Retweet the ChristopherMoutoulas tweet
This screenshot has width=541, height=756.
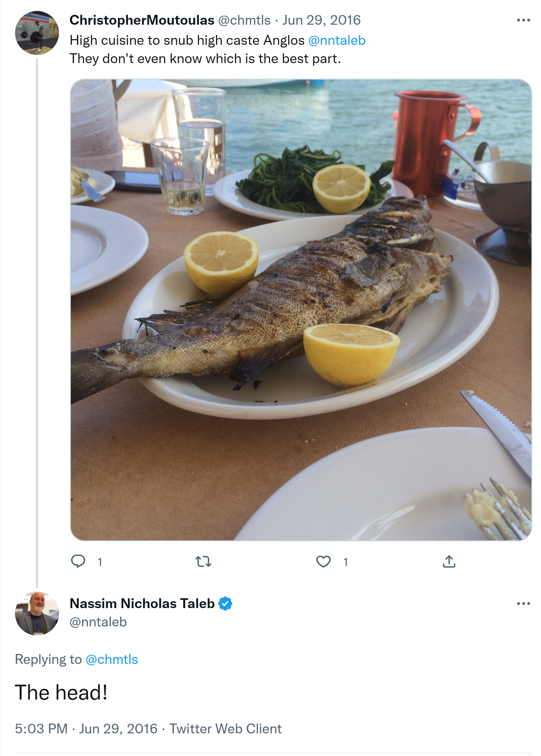pyautogui.click(x=203, y=561)
